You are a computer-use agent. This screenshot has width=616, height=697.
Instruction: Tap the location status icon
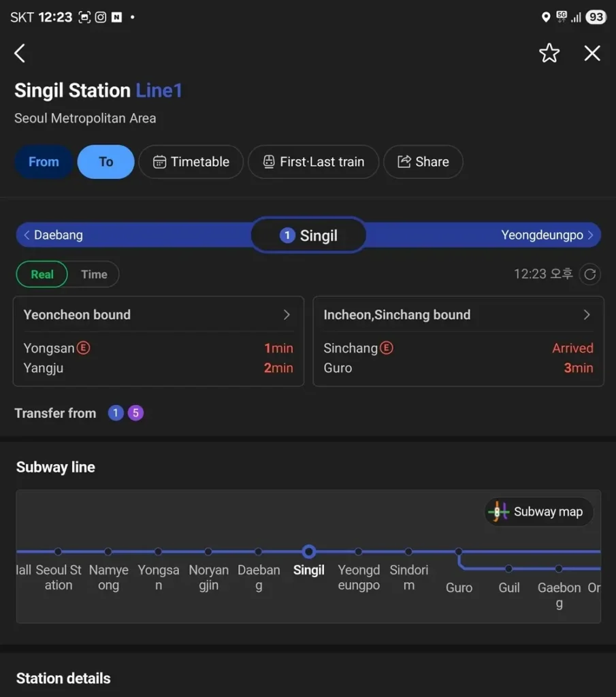546,17
